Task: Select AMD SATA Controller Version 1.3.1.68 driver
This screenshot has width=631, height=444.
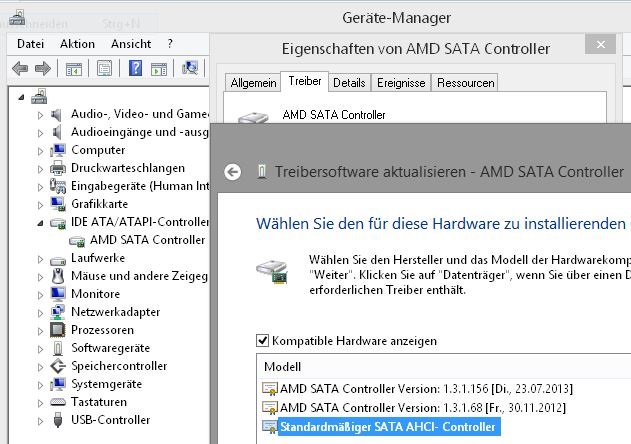Action: [x=414, y=408]
